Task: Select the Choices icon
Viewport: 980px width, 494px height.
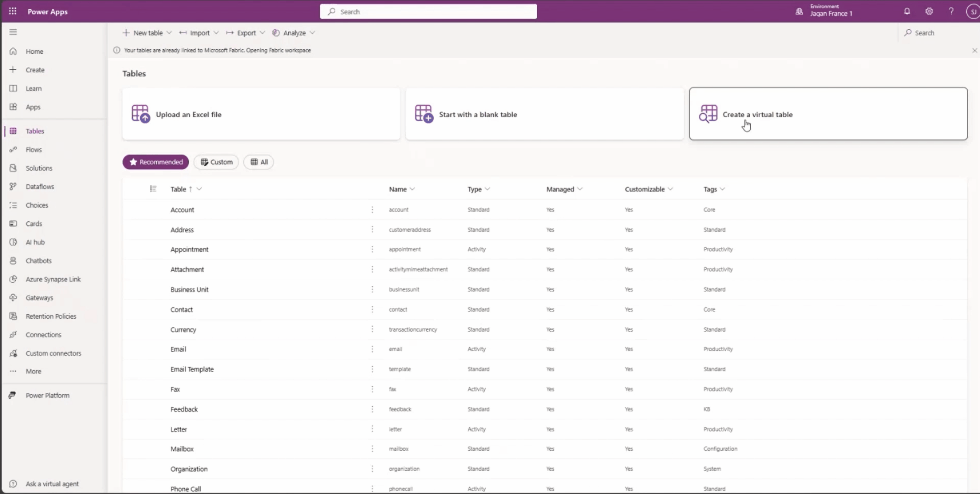Action: (13, 205)
